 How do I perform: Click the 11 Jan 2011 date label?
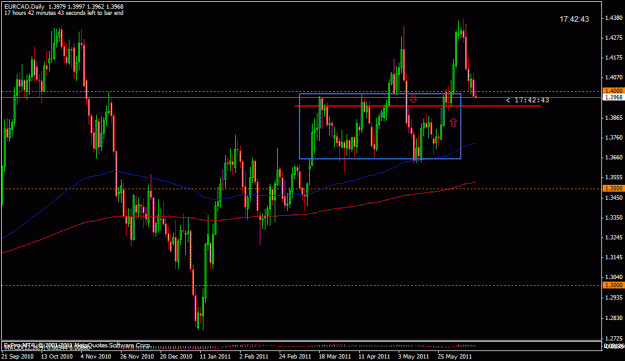[x=215, y=357]
